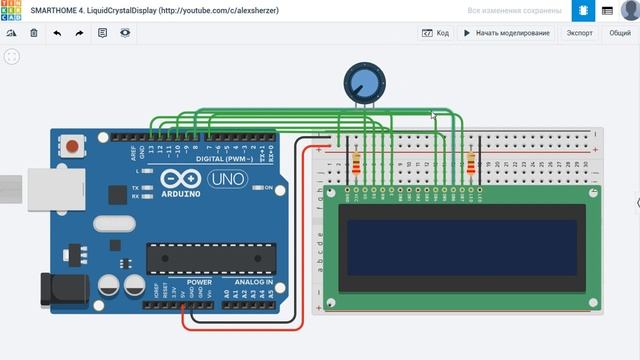
Task: Click the 'Все изменения сохранены' status text
Action: tap(514, 11)
